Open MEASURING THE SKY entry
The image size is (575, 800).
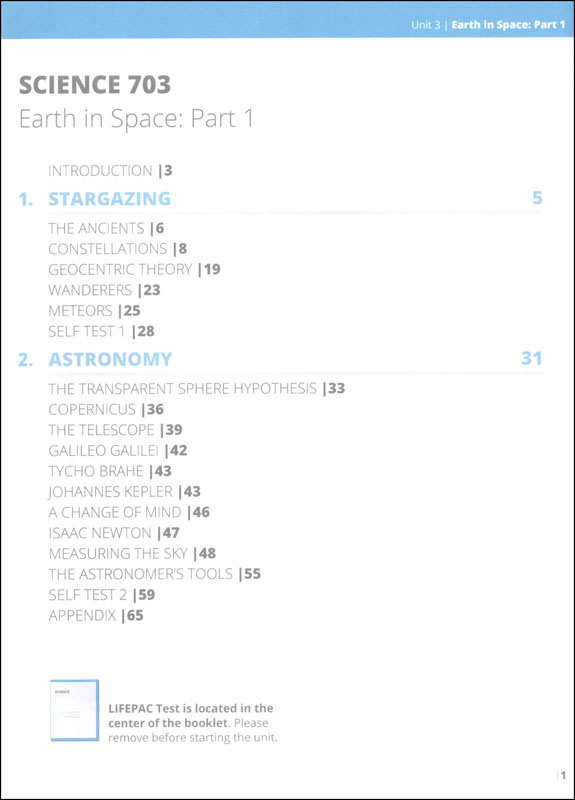[132, 553]
